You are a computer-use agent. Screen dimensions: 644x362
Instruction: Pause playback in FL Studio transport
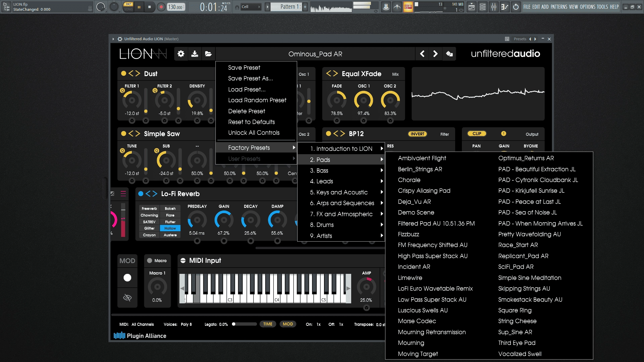click(139, 7)
